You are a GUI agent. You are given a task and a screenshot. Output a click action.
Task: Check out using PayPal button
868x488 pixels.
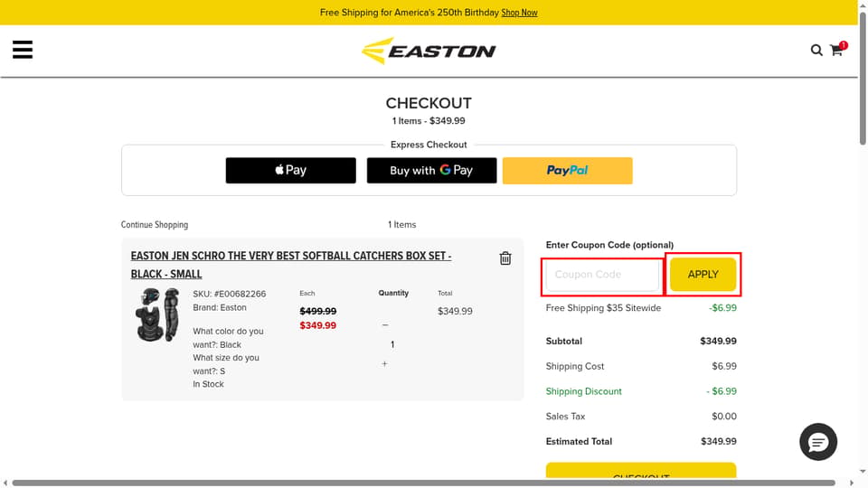coord(568,171)
